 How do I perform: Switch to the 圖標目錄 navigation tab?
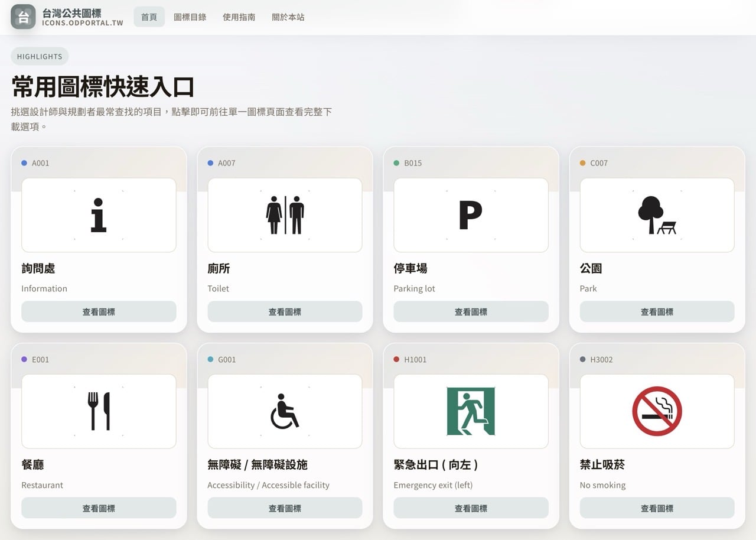190,17
